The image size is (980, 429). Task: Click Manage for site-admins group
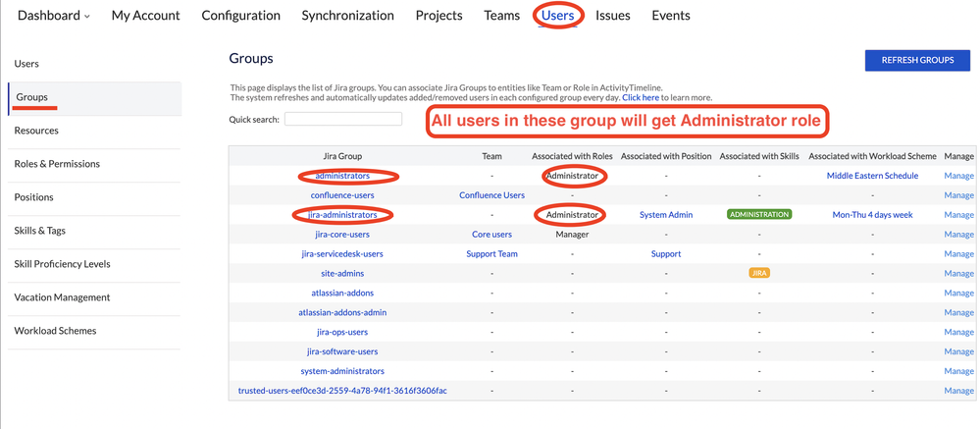(958, 273)
